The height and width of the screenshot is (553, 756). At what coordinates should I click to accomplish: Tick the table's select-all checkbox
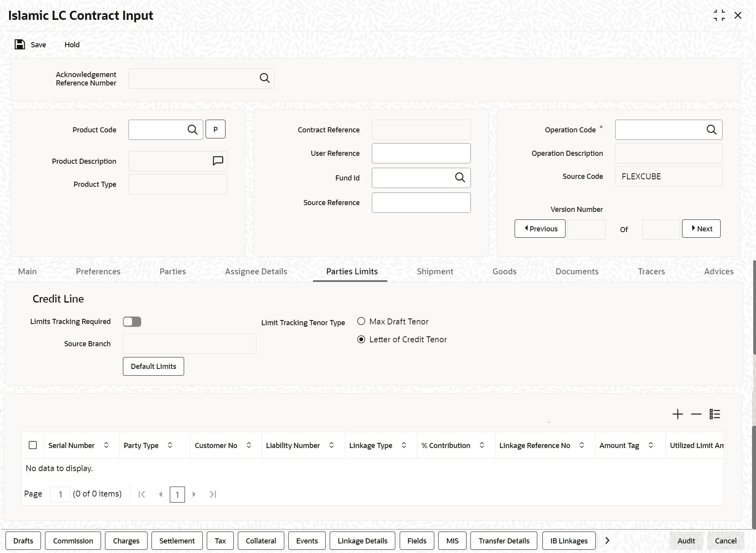coord(33,445)
